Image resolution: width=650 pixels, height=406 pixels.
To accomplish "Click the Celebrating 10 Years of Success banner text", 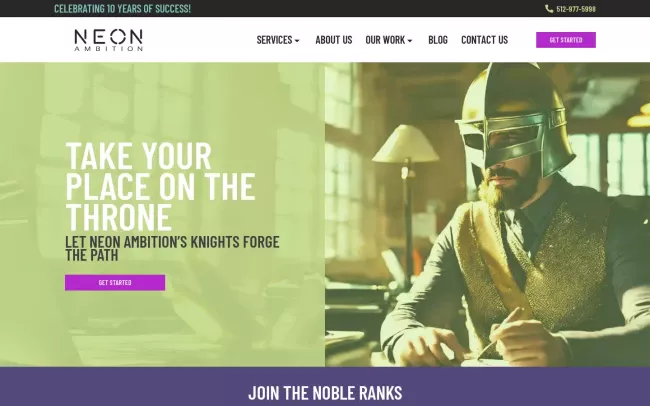I will click(x=122, y=9).
